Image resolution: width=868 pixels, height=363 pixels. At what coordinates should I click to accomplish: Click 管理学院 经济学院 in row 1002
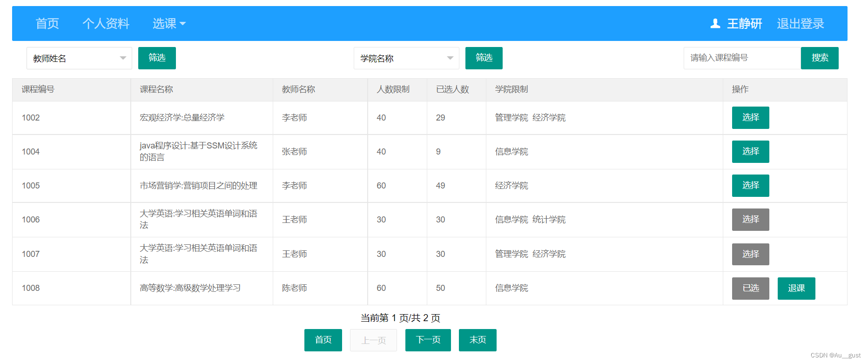[x=530, y=118]
